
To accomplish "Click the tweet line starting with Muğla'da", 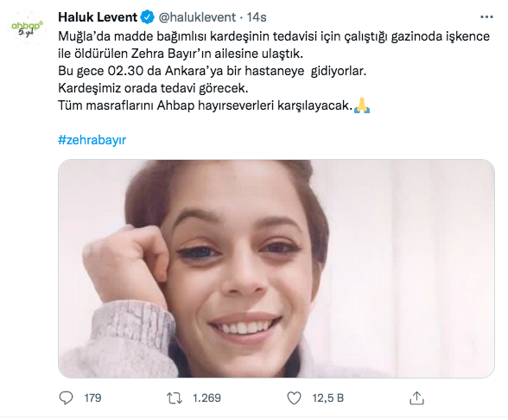I will coord(274,36).
